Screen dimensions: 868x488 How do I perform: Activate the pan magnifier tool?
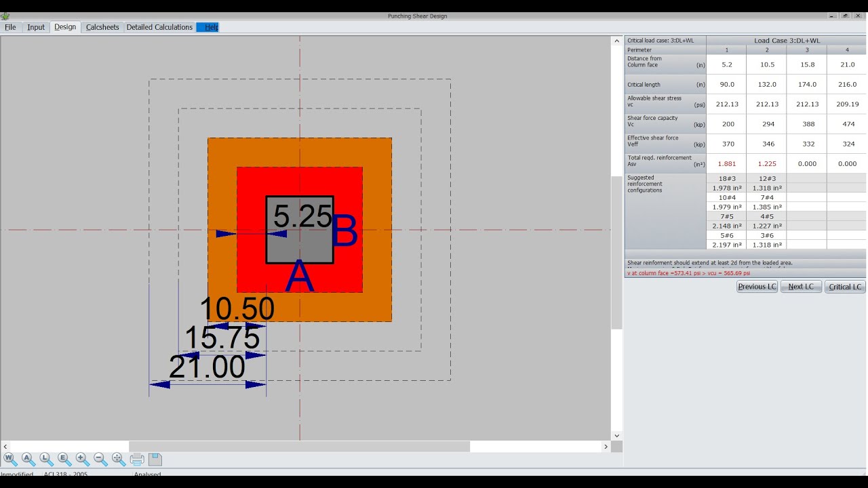(119, 459)
